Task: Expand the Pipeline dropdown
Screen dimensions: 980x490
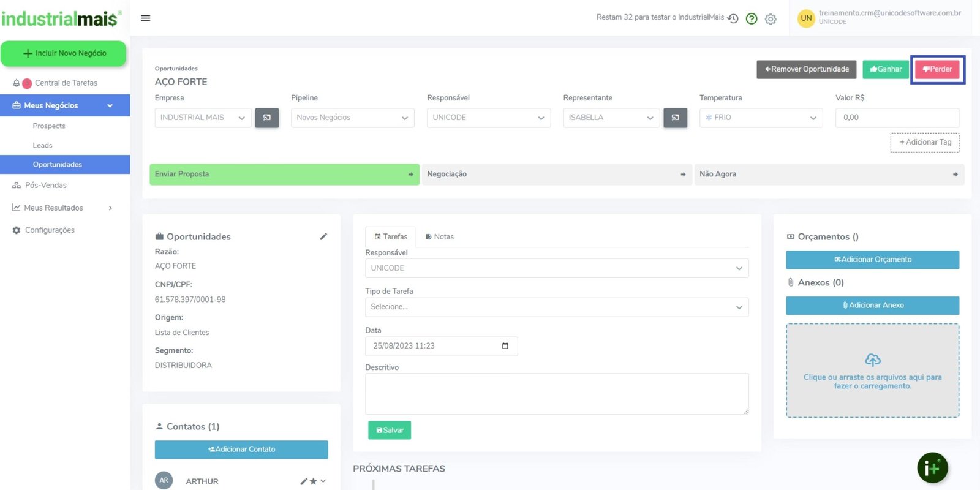Action: [x=352, y=118]
